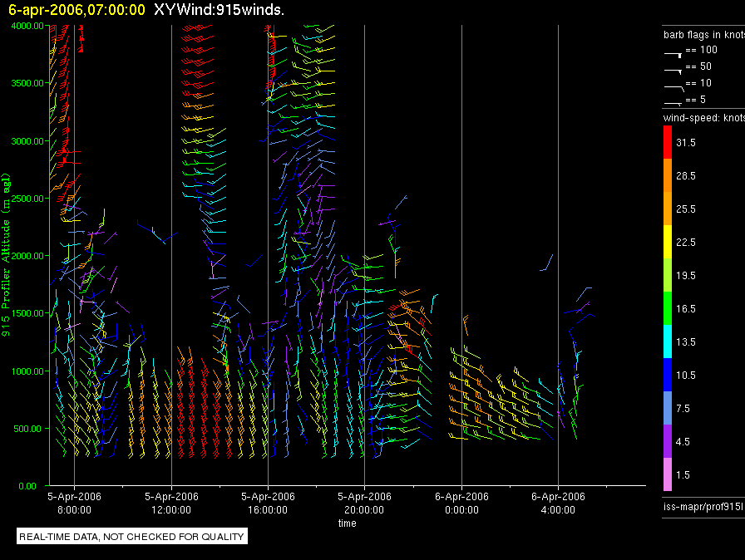Click the 6-Apr-2006 0:00:00 time axis label
Screen dimensions: 745x560
pyautogui.click(x=461, y=503)
